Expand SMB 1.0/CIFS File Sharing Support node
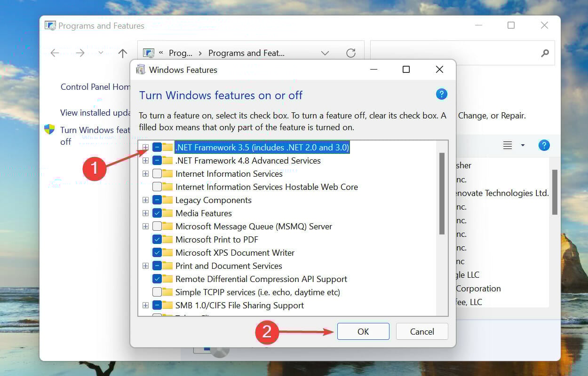The width and height of the screenshot is (588, 376). coord(145,305)
